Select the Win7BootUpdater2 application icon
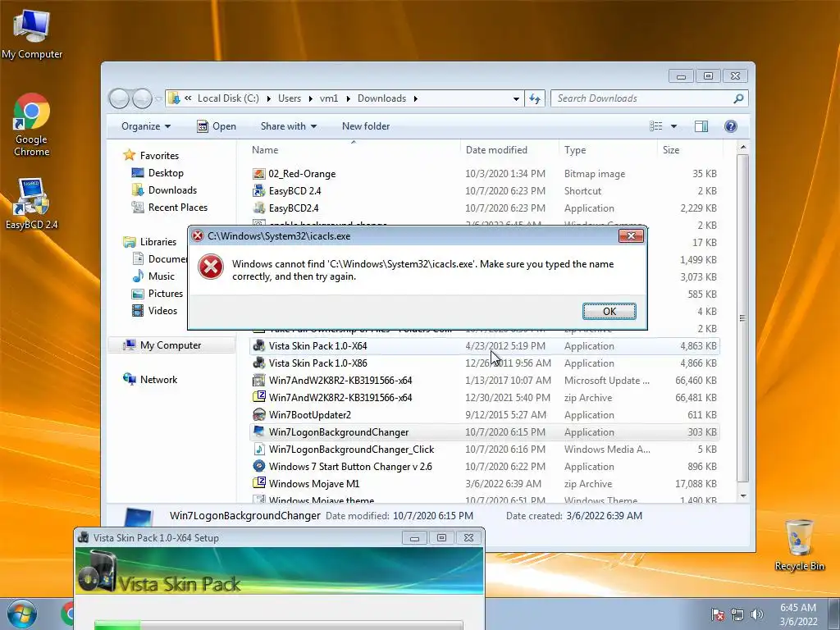This screenshot has height=630, width=840. [258, 414]
